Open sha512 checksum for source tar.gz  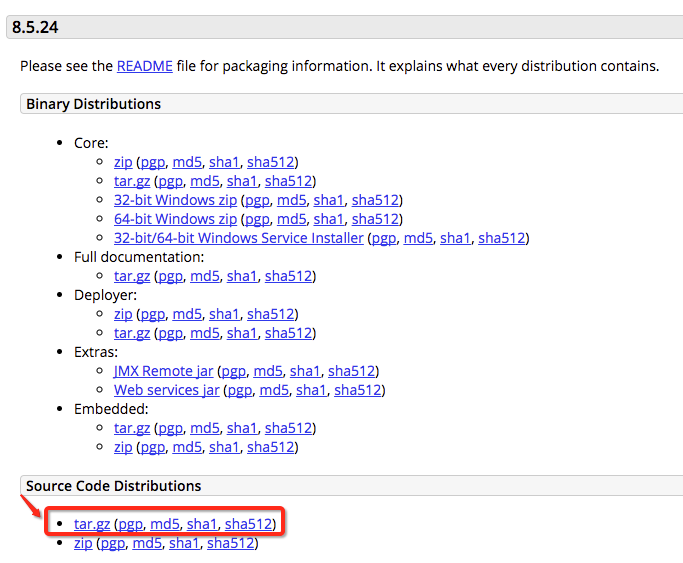248,524
